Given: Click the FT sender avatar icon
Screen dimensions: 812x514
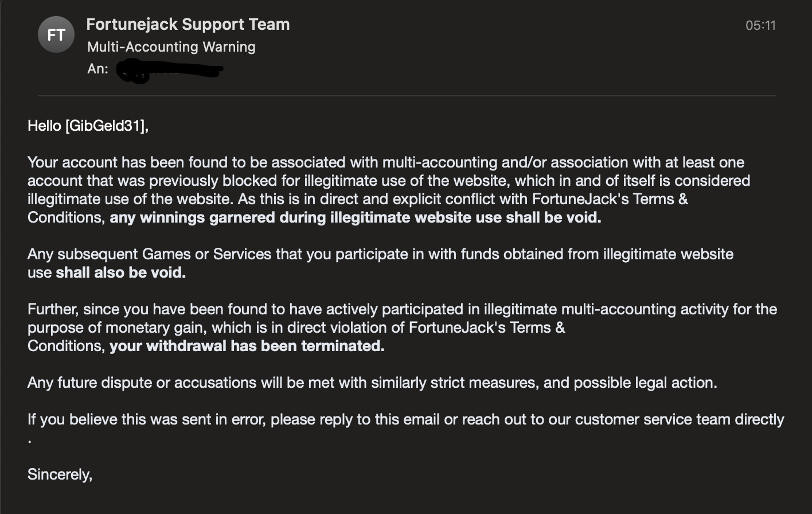Looking at the screenshot, I should pos(56,35).
